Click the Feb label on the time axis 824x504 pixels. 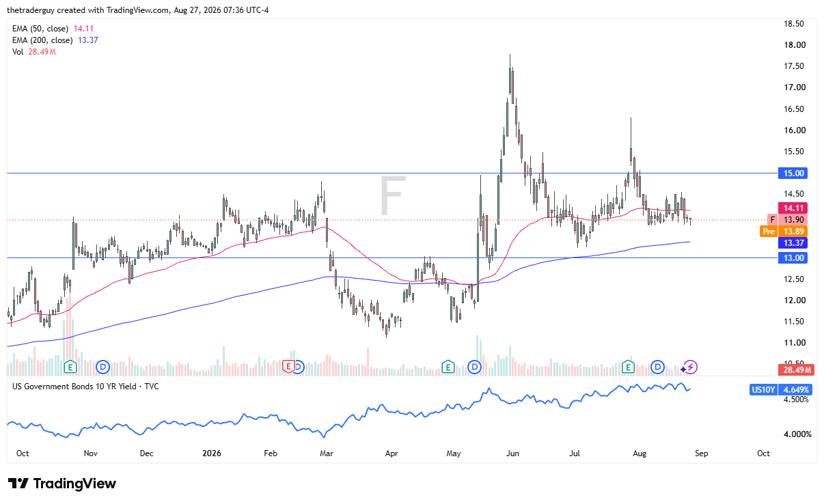pyautogui.click(x=270, y=453)
